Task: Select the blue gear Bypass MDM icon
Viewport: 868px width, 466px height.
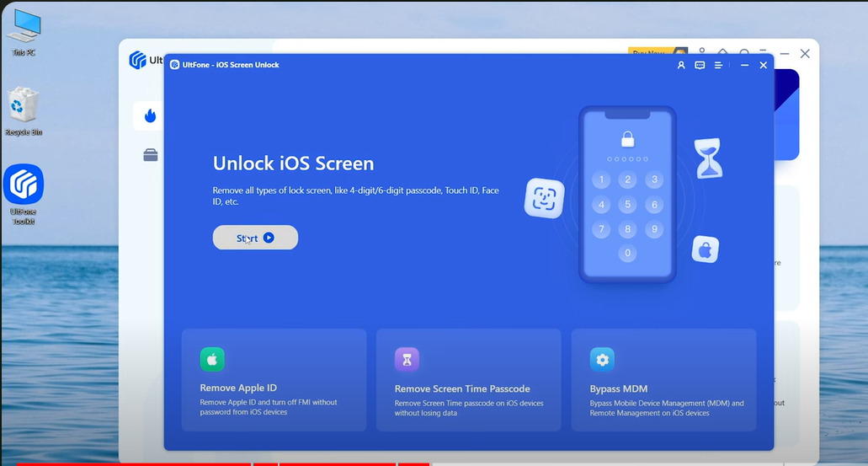Action: point(602,360)
